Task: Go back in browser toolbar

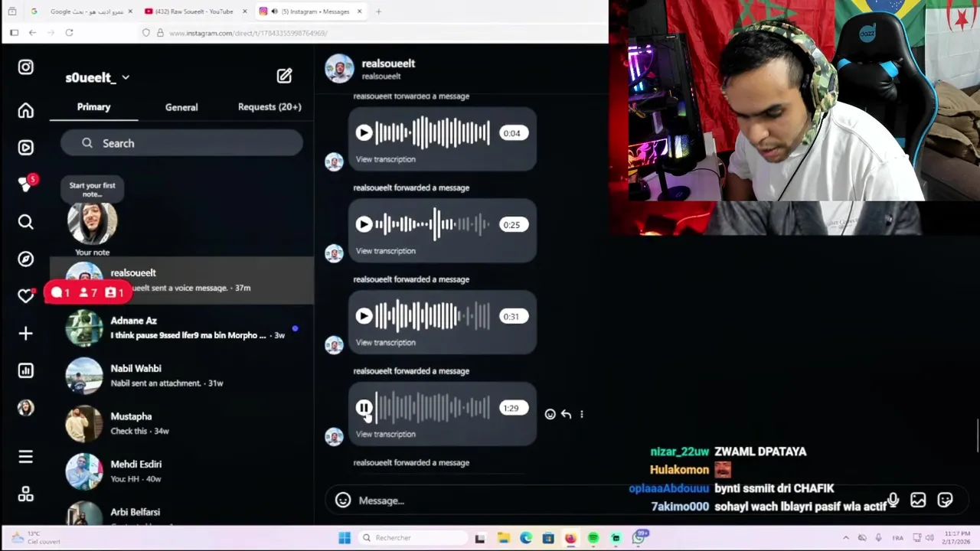Action: click(x=32, y=33)
